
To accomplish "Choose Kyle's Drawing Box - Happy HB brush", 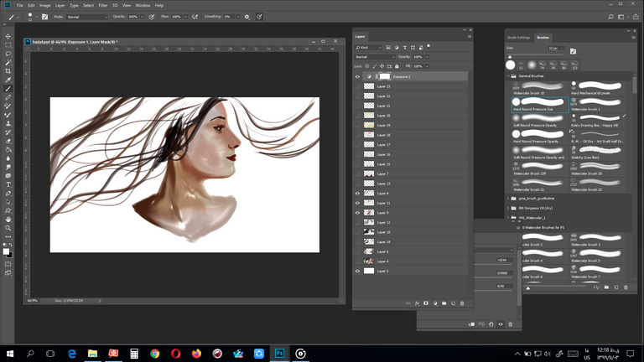I will click(598, 121).
